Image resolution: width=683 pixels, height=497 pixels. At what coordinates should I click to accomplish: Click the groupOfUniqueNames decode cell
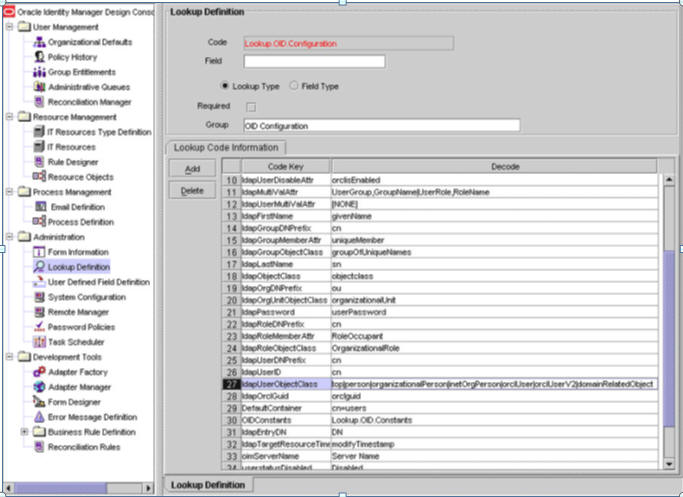tap(495, 252)
